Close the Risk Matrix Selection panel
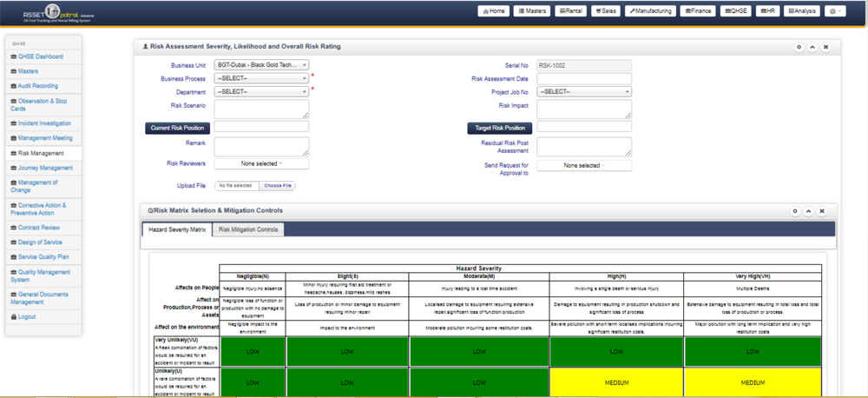Image resolution: width=868 pixels, height=398 pixels. click(822, 211)
